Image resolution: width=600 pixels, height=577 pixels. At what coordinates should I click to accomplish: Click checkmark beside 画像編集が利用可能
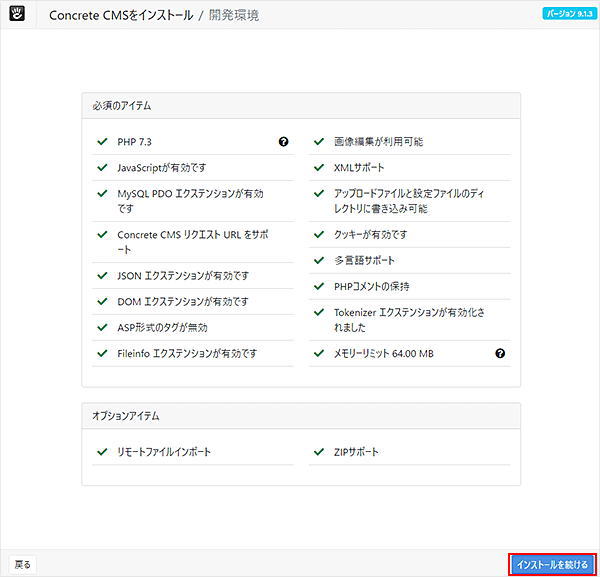click(x=319, y=142)
